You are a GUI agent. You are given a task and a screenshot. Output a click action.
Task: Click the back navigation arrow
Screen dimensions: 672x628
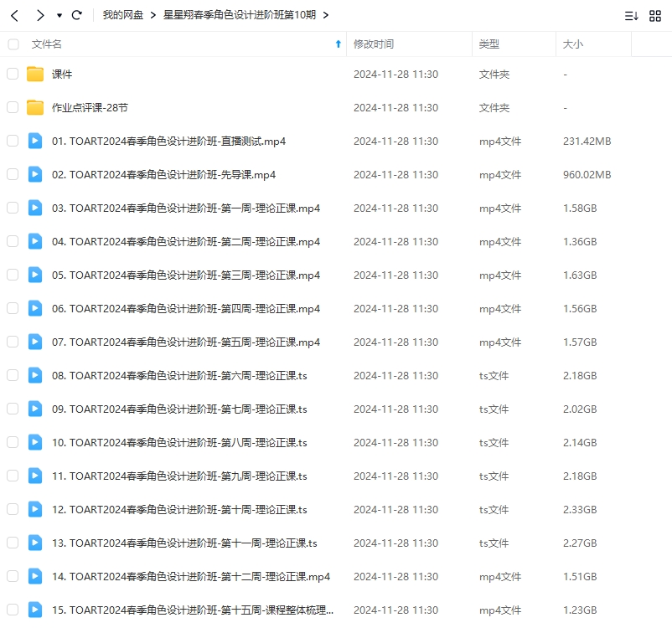[14, 15]
